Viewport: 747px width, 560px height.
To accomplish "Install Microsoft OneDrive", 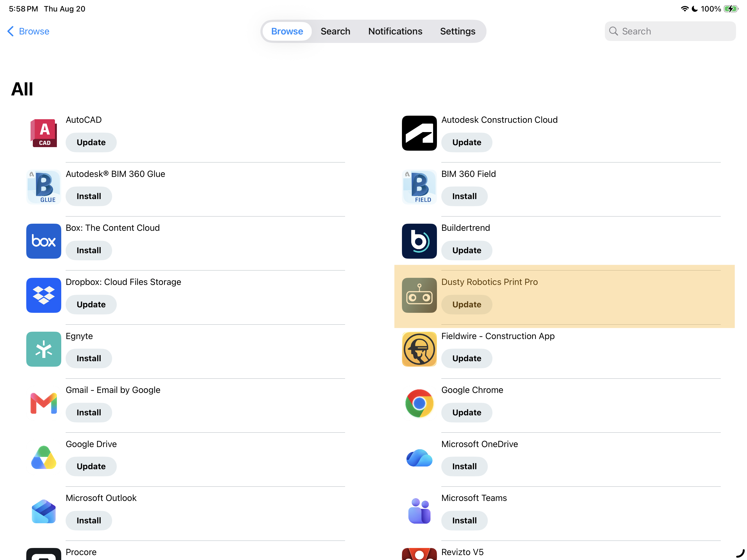I will [464, 466].
